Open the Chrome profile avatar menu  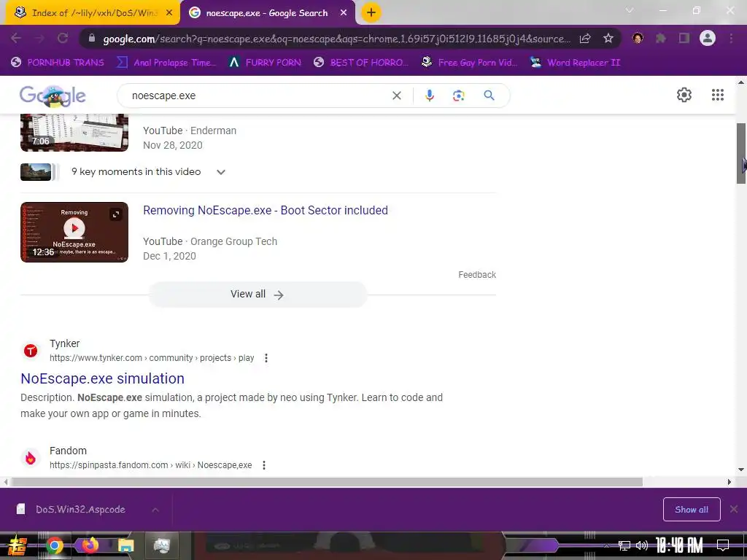pyautogui.click(x=708, y=38)
